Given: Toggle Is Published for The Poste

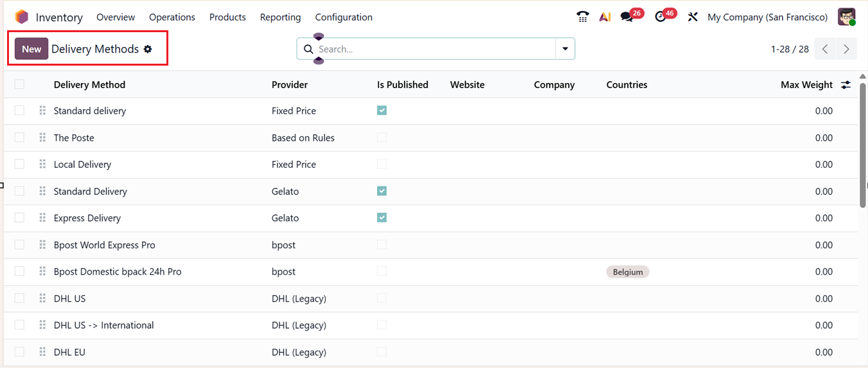Looking at the screenshot, I should point(382,138).
